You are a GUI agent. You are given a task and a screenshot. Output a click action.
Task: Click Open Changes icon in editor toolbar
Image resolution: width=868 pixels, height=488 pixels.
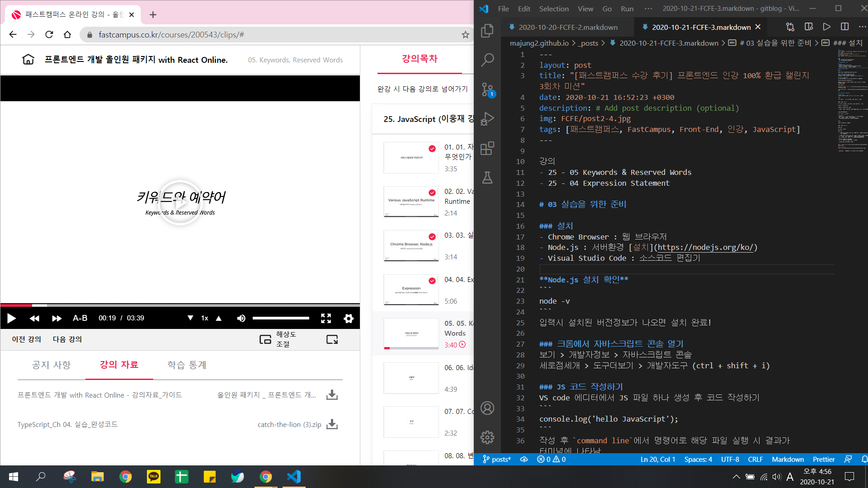(x=790, y=27)
